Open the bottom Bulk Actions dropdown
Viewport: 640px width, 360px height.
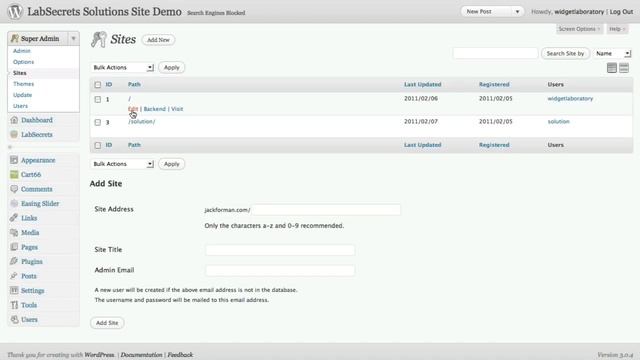(122, 164)
